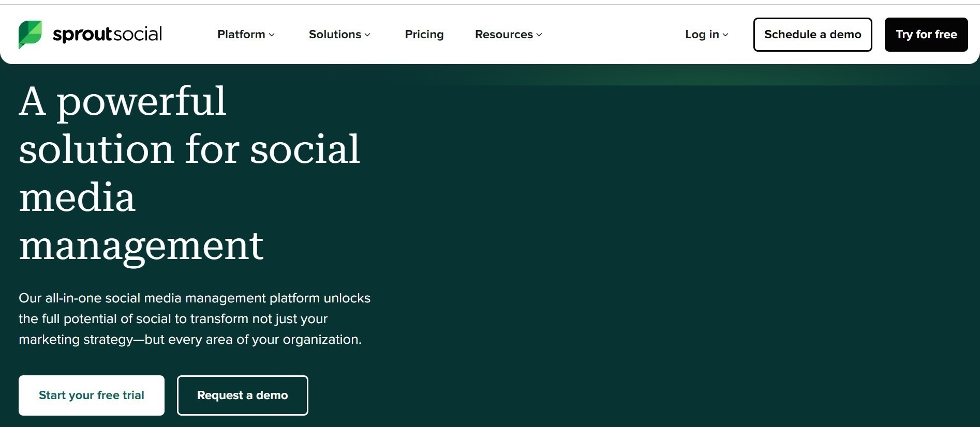Expand the chevron arrow next to Solutions
The height and width of the screenshot is (427, 980).
[368, 35]
